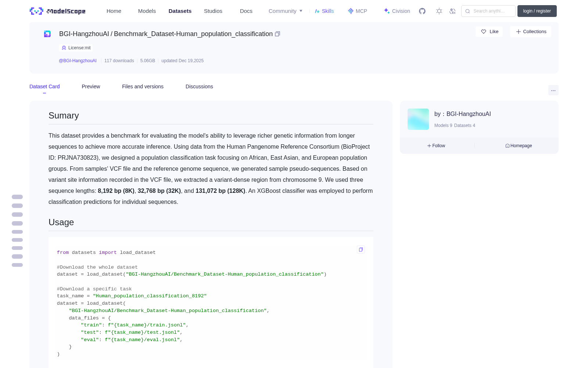588x368 pixels.
Task: Click the Civision sparkle icon
Action: 387,11
